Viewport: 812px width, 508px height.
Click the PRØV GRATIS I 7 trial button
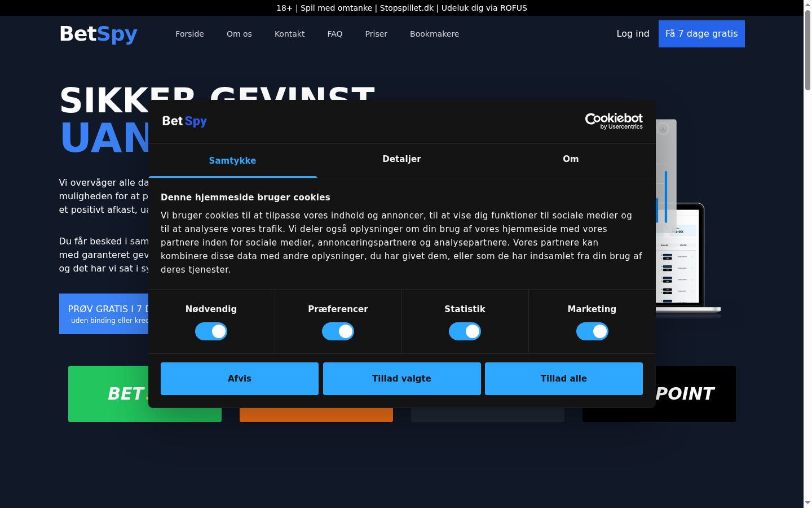tap(104, 314)
